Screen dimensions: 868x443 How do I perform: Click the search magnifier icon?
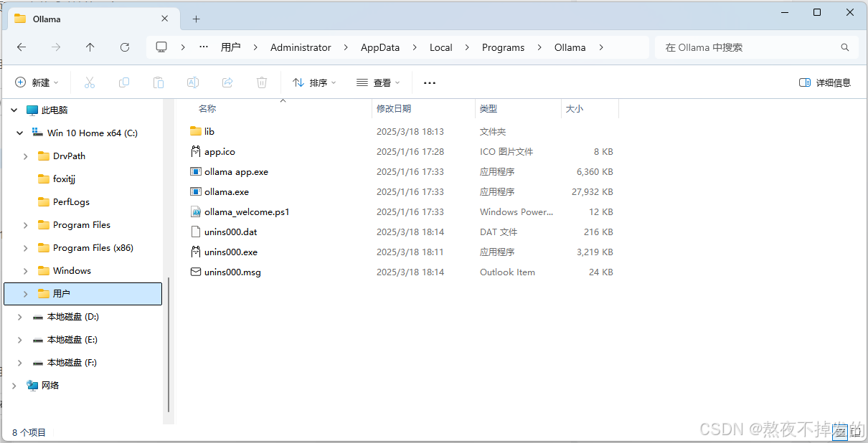tap(845, 47)
